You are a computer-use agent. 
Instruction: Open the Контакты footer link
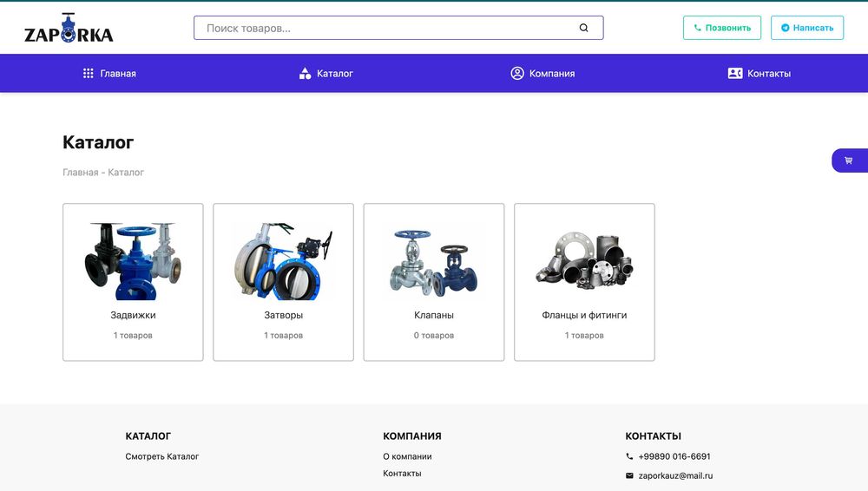click(x=402, y=474)
